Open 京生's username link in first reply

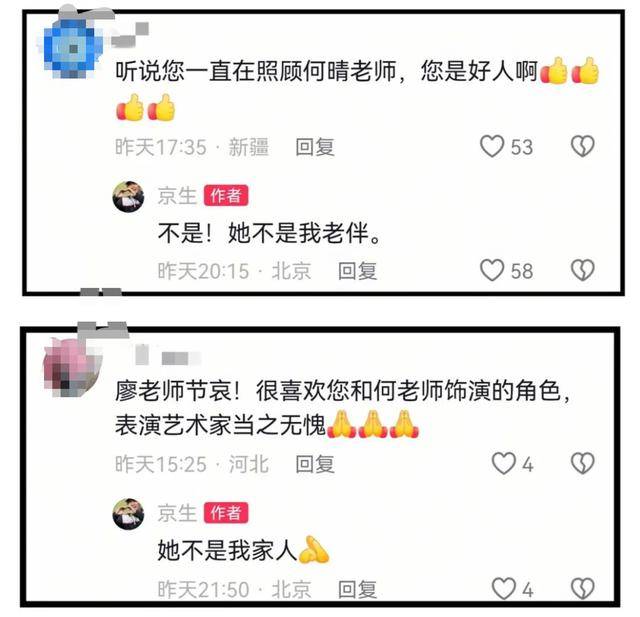[177, 196]
